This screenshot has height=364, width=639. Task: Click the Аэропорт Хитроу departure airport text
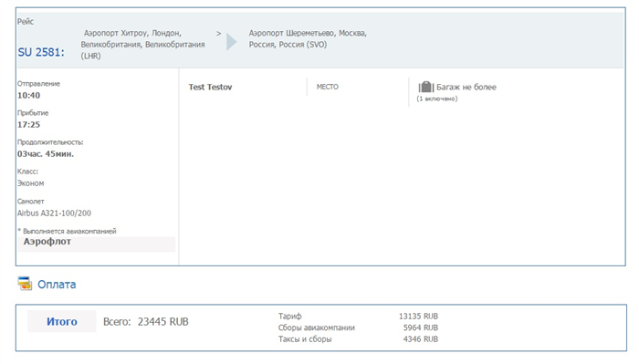click(x=142, y=45)
